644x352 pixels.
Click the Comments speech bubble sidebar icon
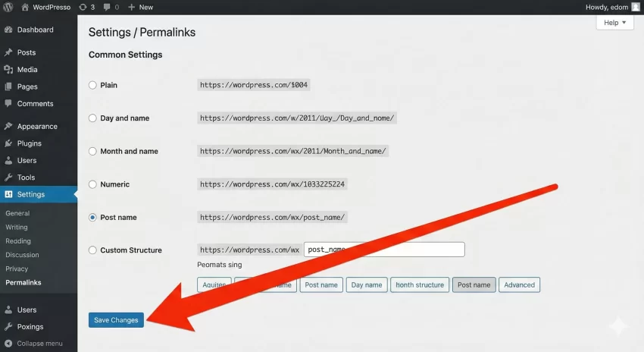click(8, 103)
